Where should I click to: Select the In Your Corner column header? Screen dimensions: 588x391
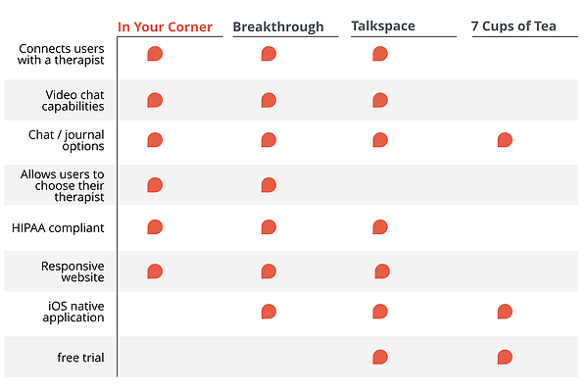point(165,27)
